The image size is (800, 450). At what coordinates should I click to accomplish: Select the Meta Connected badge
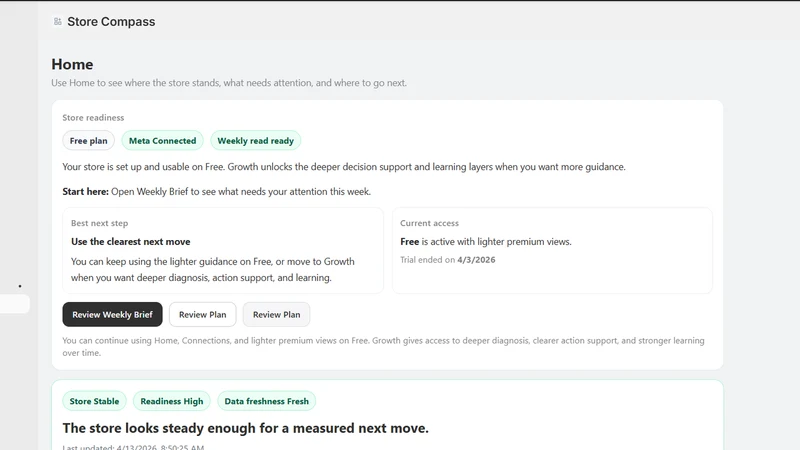tap(162, 141)
